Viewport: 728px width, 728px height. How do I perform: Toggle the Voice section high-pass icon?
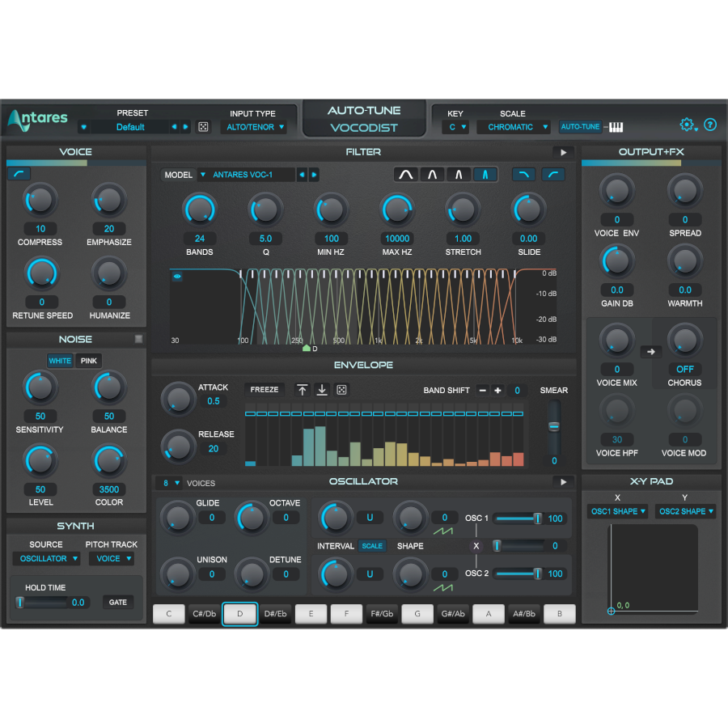click(19, 174)
